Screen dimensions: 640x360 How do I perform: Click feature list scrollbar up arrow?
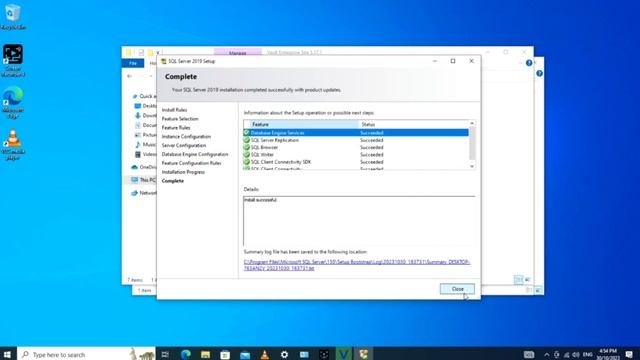click(x=472, y=123)
